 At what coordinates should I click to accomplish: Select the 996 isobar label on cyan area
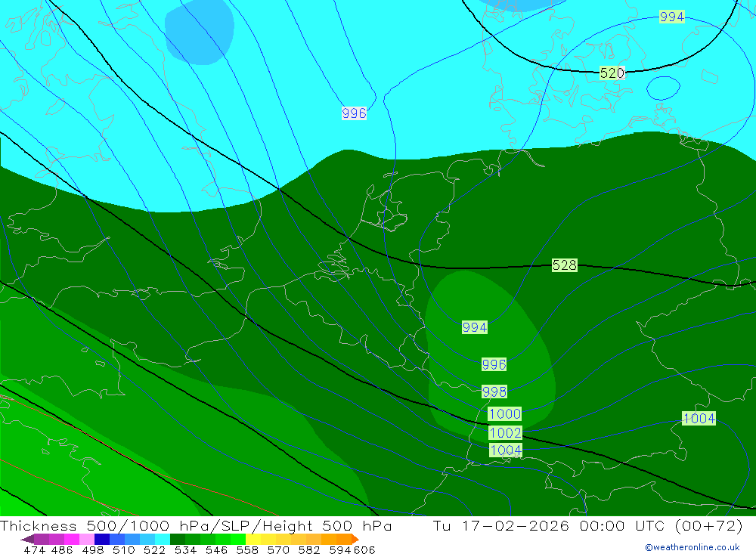(354, 113)
